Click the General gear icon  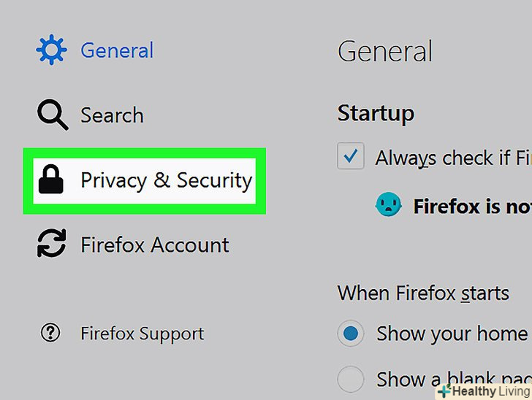pos(51,50)
